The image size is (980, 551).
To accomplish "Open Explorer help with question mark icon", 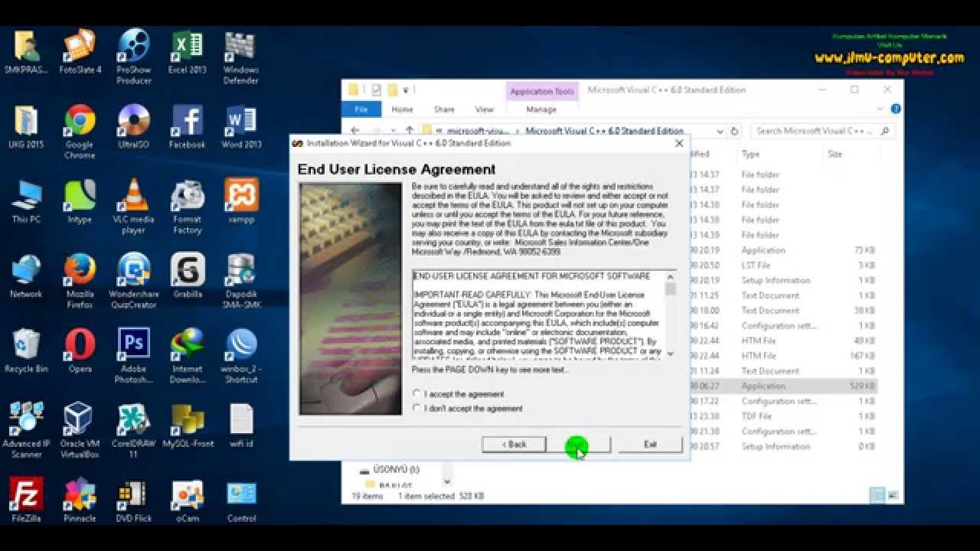I will (x=895, y=109).
